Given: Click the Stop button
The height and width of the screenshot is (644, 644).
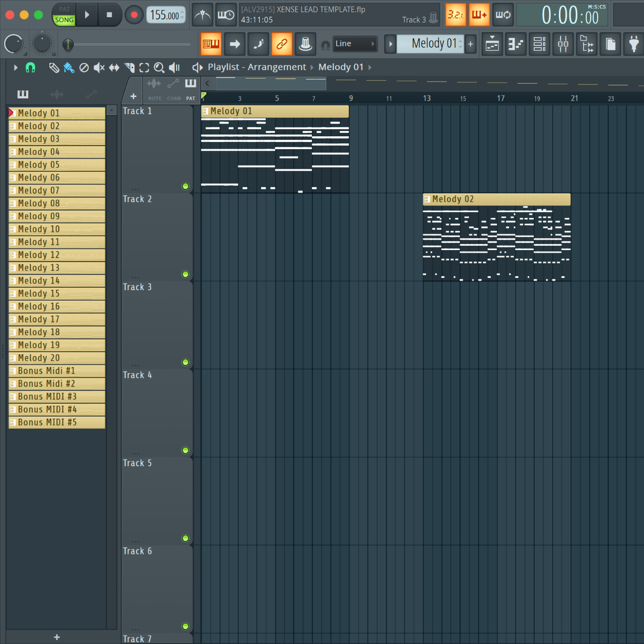Looking at the screenshot, I should [x=109, y=15].
